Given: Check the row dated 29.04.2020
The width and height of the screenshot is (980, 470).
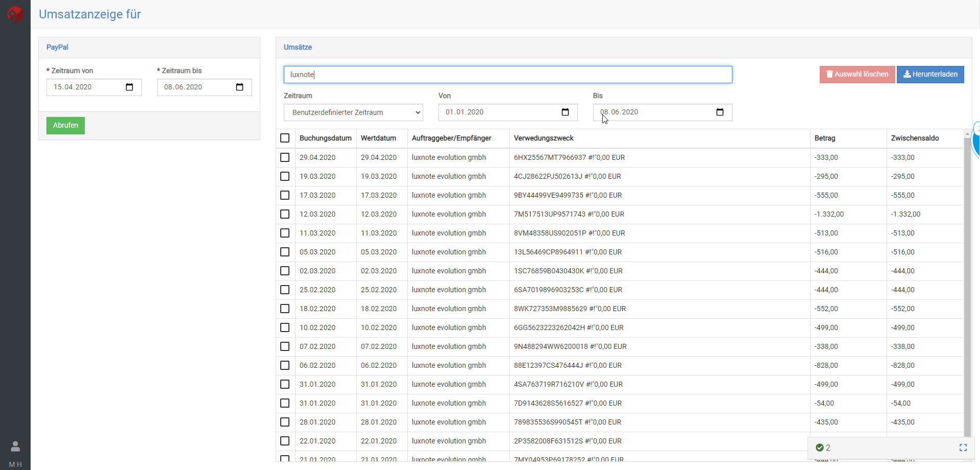Looking at the screenshot, I should coord(285,157).
